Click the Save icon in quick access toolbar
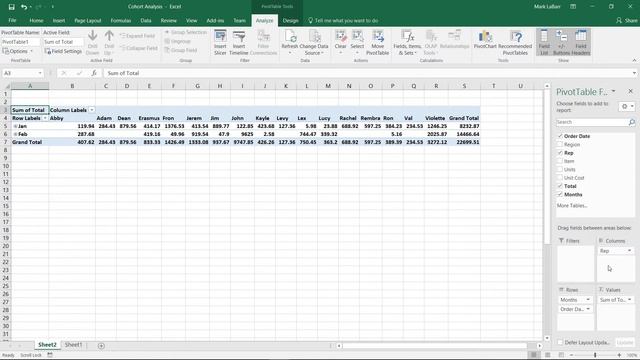Screen dimensions: 640x360 click(11, 7)
